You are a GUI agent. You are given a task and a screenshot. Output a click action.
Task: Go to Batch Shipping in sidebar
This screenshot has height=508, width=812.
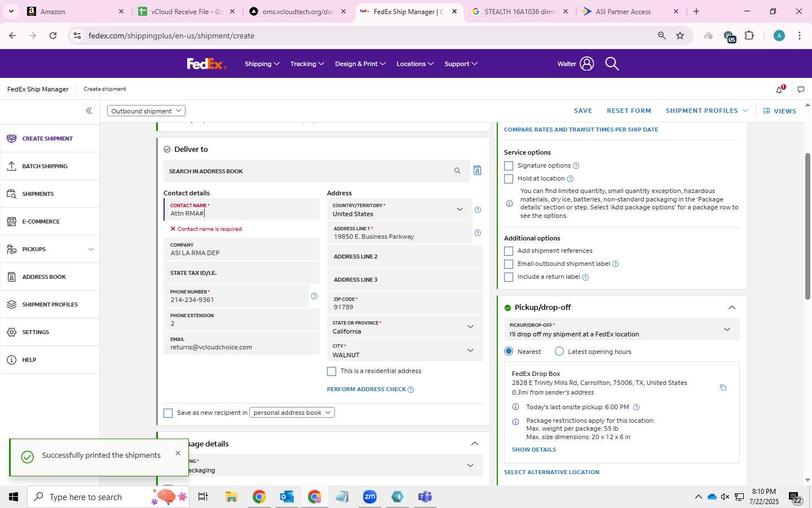click(50, 166)
